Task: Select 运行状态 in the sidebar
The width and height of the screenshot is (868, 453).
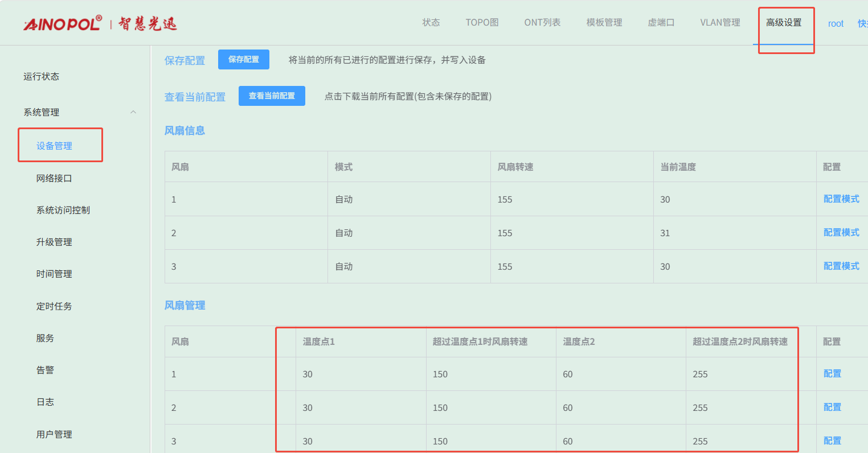Action: click(41, 77)
